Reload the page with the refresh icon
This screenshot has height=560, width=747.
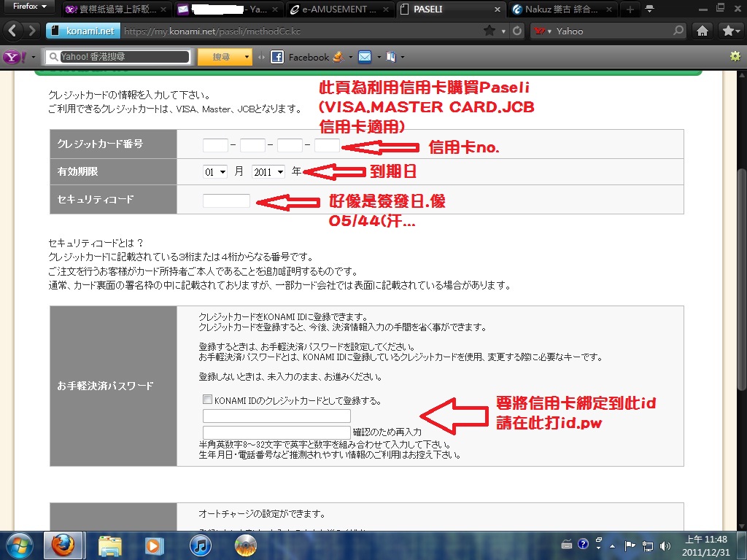tap(517, 31)
